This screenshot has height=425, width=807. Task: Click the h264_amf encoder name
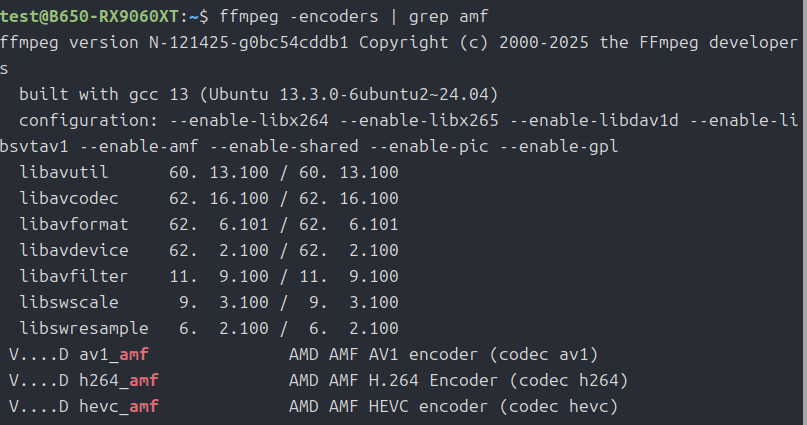point(119,380)
